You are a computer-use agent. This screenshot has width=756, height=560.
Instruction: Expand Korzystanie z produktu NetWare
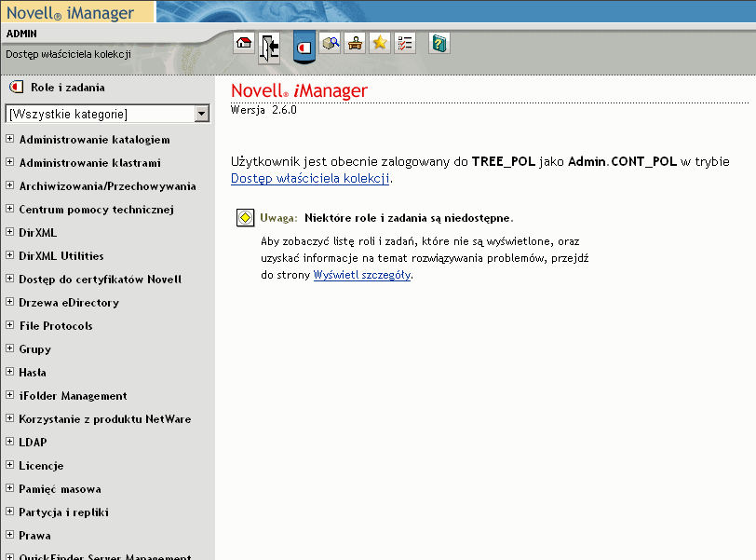9,418
